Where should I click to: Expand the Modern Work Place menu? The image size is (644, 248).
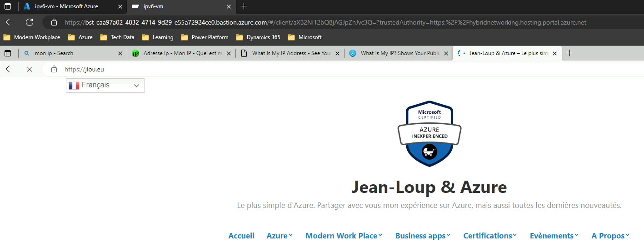[x=344, y=236]
